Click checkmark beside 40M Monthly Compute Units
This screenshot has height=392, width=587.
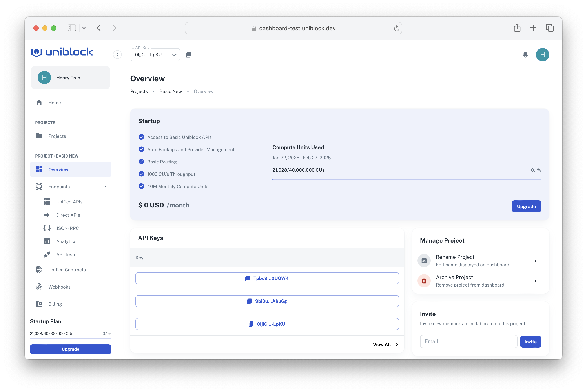[x=141, y=186]
